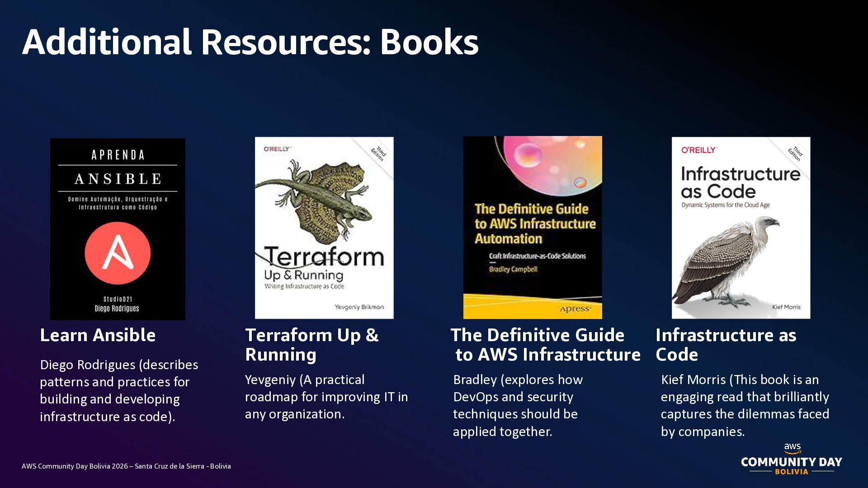The width and height of the screenshot is (868, 488).
Task: Select the Infrastructure as Code book cover
Action: 741,228
